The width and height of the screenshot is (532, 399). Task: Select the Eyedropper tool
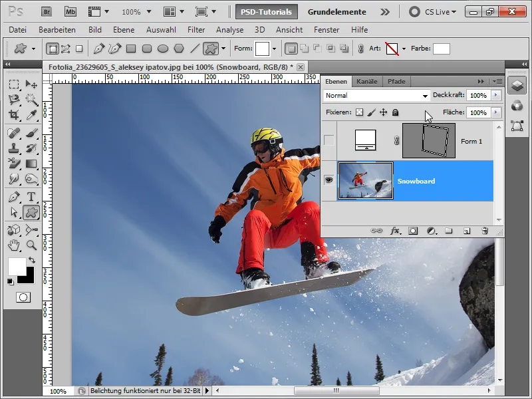pyautogui.click(x=31, y=114)
